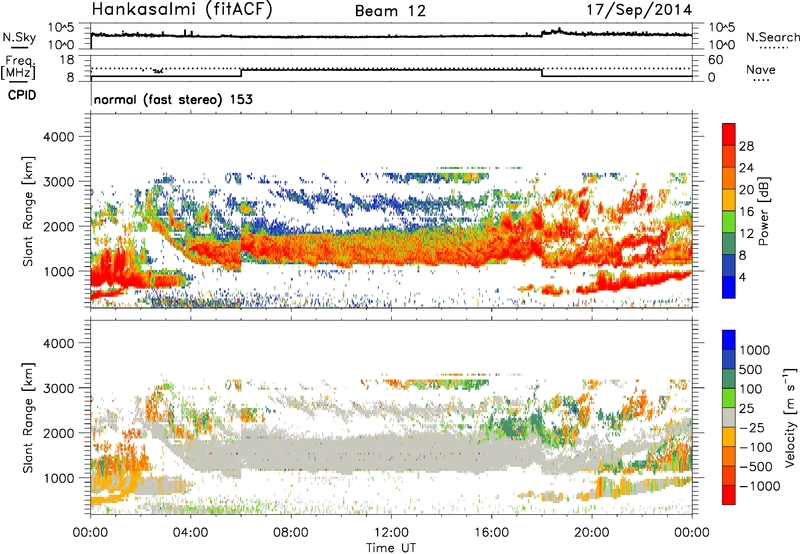Click the 16:00 time axis tick
The width and height of the screenshot is (800, 554).
click(x=491, y=532)
